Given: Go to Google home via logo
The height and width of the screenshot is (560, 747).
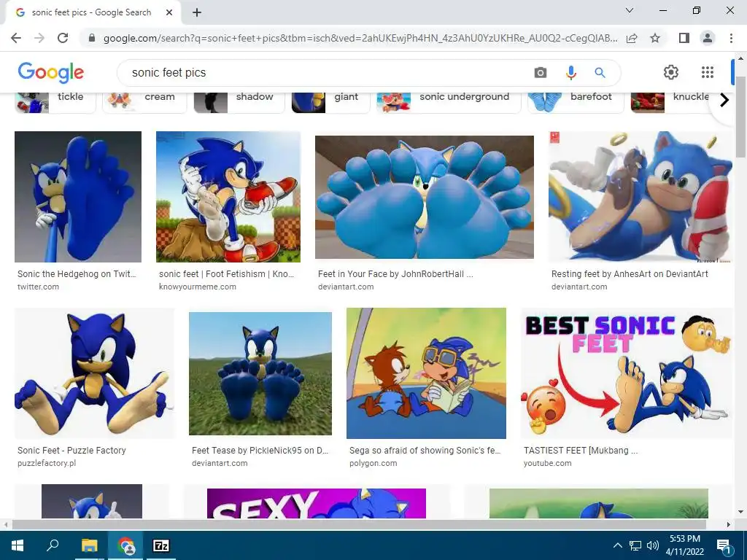Looking at the screenshot, I should coord(51,72).
